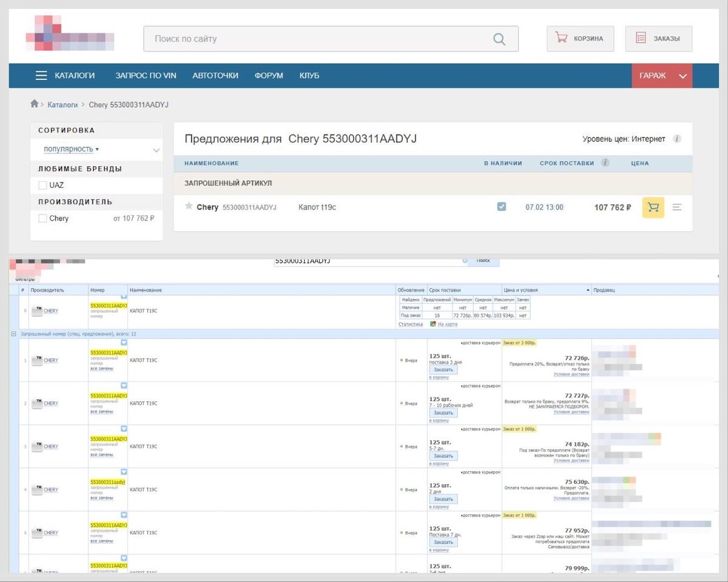728x582 pixels.
Task: Go to Автоточки in the navigation bar
Action: click(x=215, y=76)
